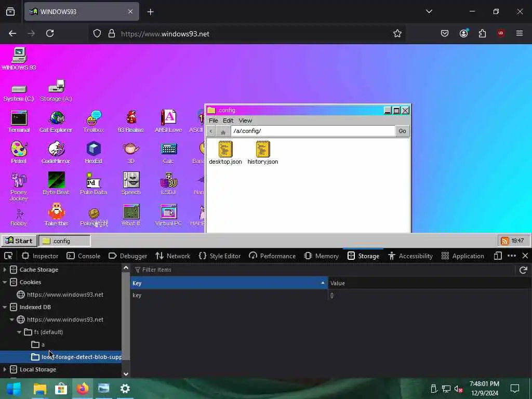Click the Go button in explorer

[x=402, y=131]
